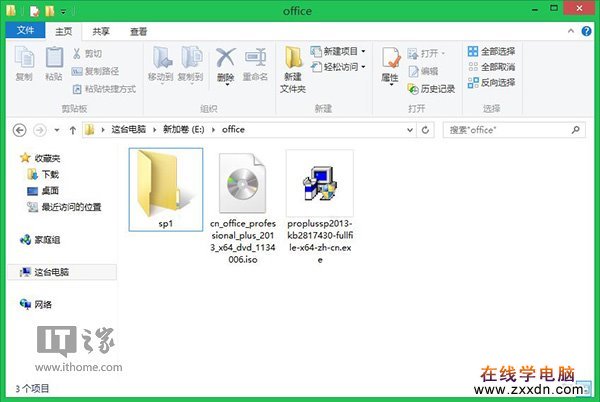Click 这台电脑 in the address bar
The height and width of the screenshot is (402, 600).
click(x=129, y=130)
